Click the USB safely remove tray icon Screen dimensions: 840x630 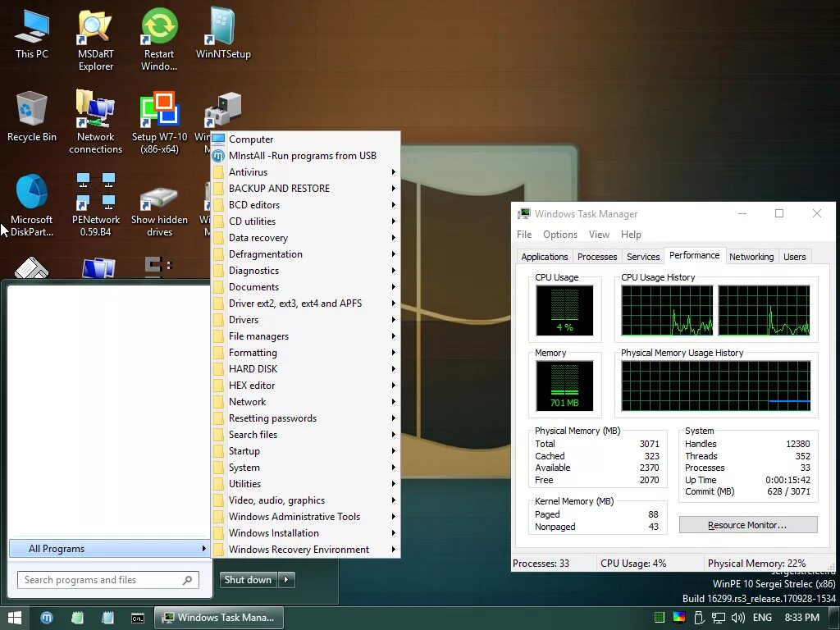[699, 618]
